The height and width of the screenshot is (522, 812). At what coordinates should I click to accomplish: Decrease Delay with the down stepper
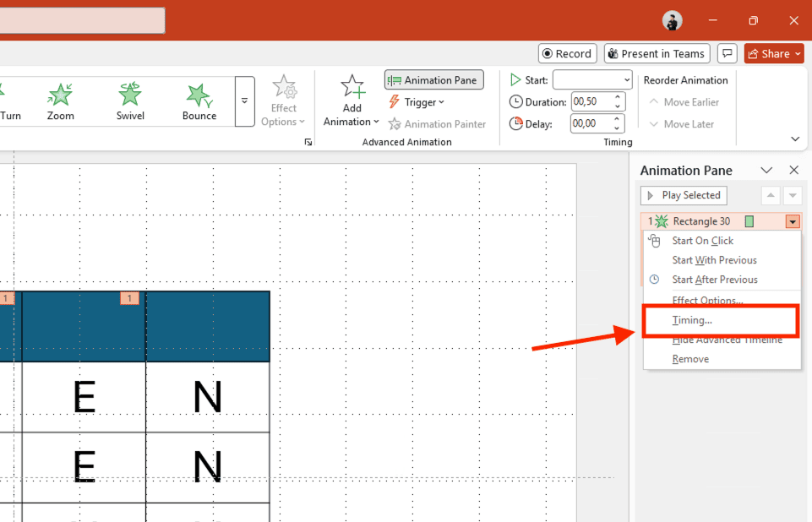pos(617,128)
